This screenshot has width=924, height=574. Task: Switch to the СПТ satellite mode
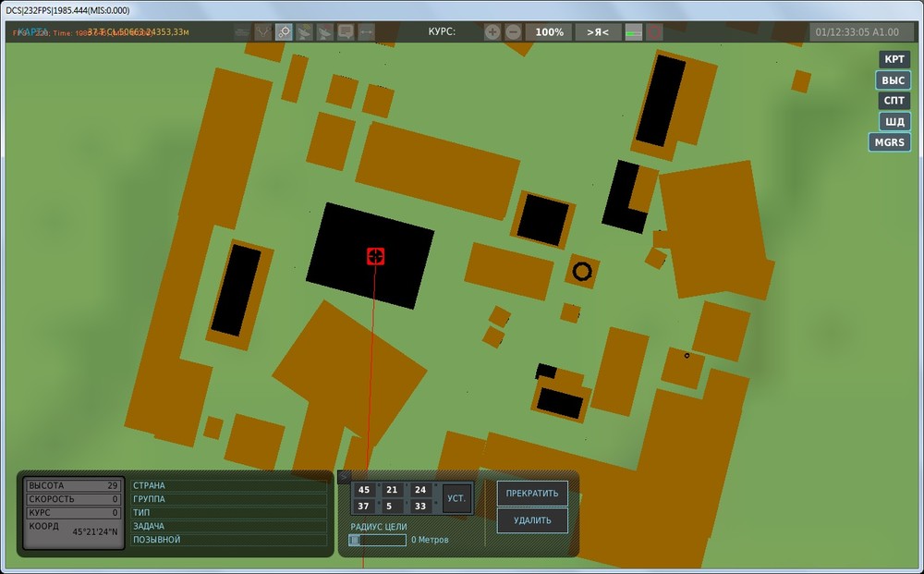[894, 100]
